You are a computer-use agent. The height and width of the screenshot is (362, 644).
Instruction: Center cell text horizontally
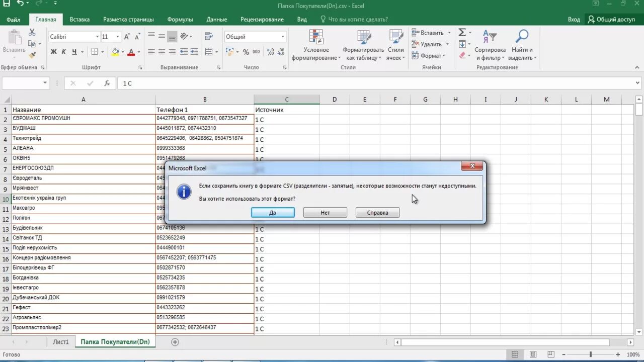pos(162,52)
